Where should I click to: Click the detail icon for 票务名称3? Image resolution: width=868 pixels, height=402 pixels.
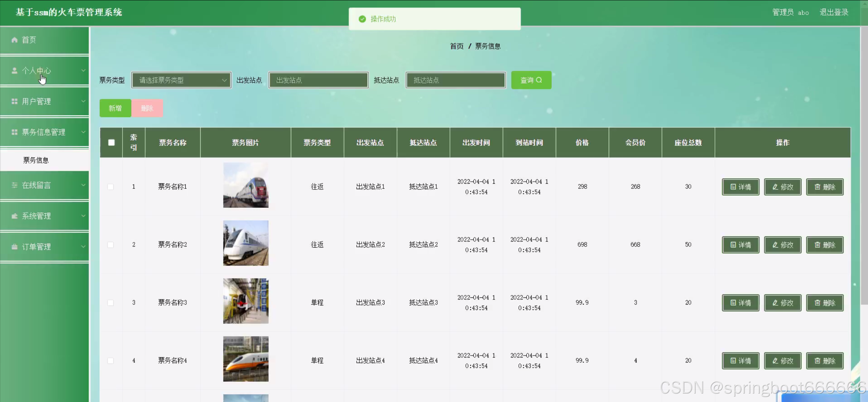[x=733, y=303]
